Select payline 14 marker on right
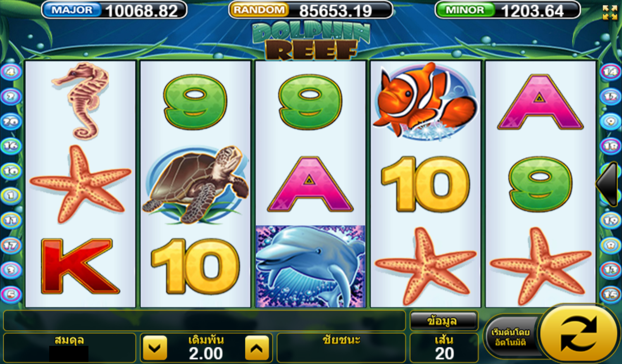 [610, 72]
